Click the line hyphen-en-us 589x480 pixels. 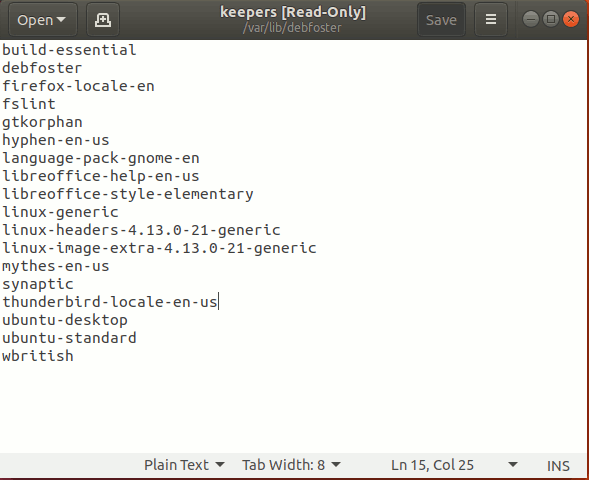[56, 140]
